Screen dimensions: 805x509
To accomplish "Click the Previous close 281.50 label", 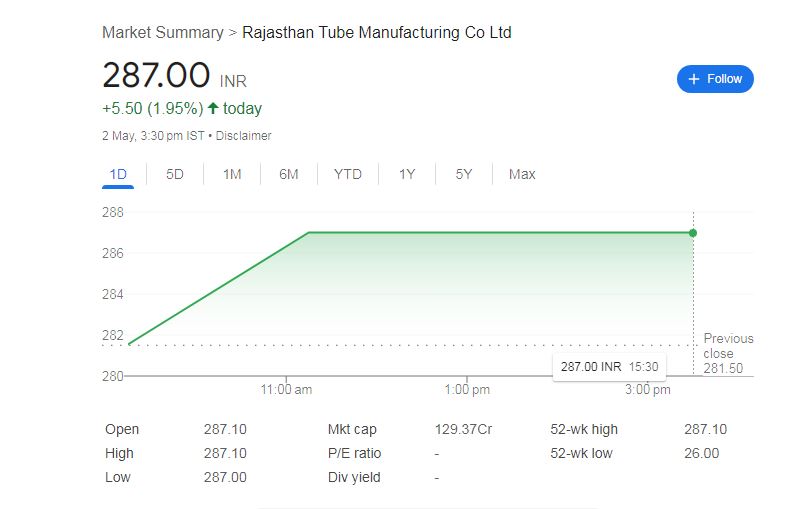I will coord(728,353).
